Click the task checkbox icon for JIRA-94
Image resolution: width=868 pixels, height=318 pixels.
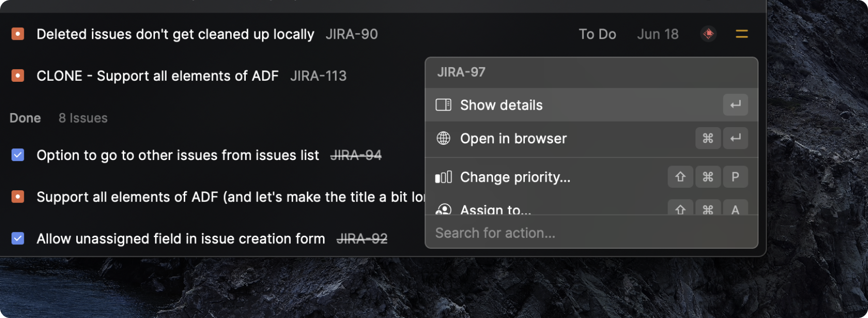[18, 154]
